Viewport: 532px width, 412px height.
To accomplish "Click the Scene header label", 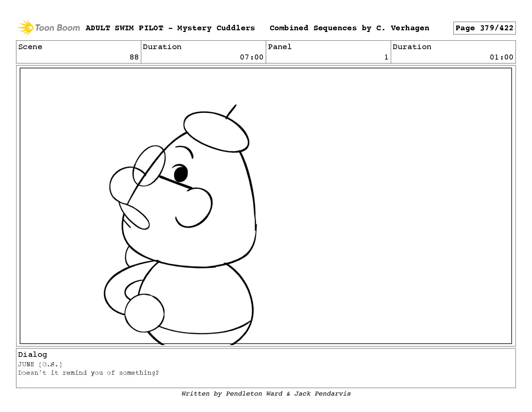I will point(30,47).
